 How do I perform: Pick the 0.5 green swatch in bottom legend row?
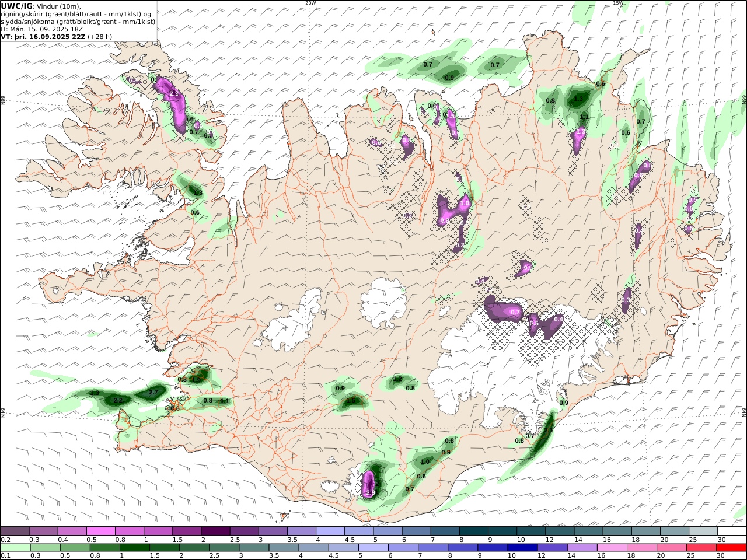pos(75,548)
